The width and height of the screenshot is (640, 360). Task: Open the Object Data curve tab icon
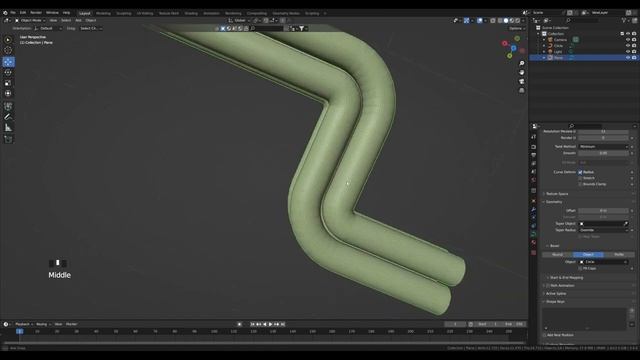coord(533,234)
